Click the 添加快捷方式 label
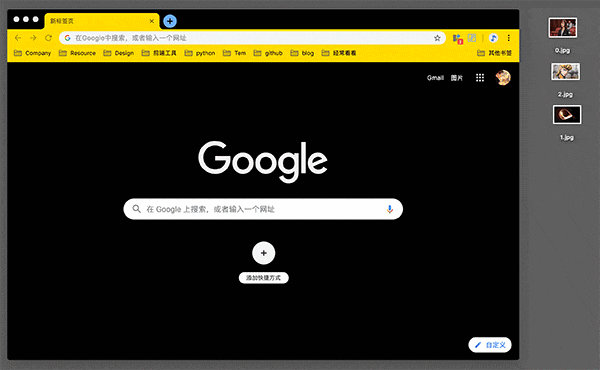Viewport: 600px width, 370px height. click(263, 278)
